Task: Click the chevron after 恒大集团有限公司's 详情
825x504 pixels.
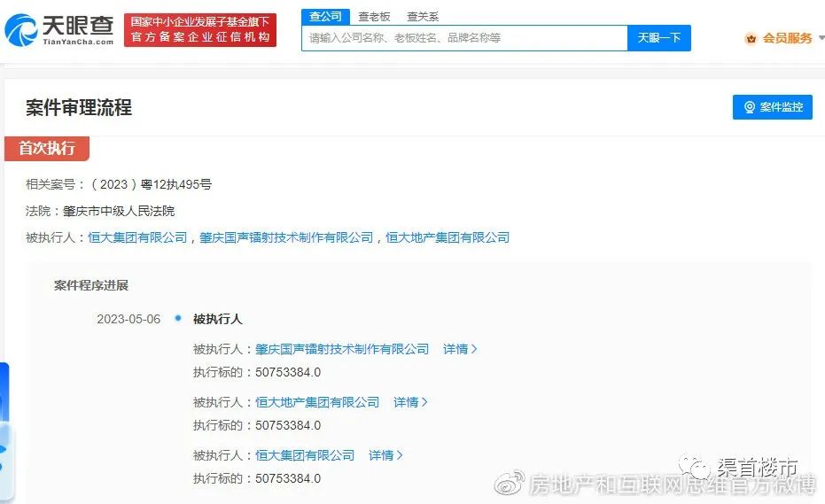Action: coord(400,455)
